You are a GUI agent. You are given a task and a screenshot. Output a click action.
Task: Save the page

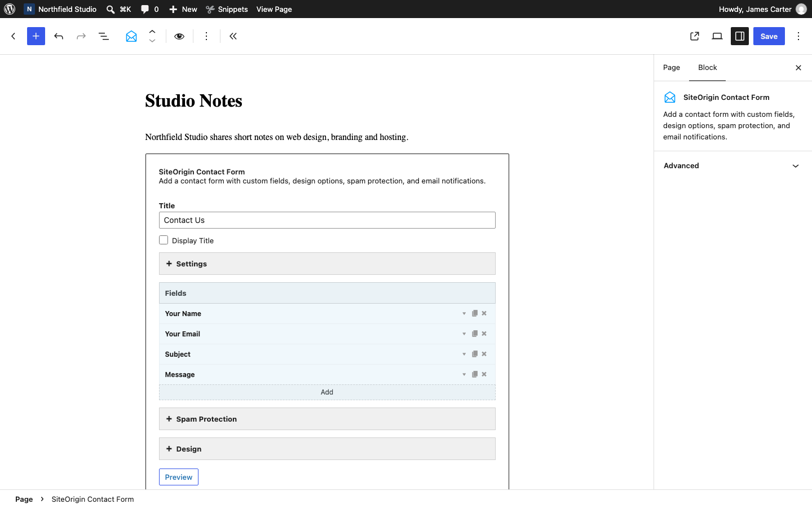coord(769,36)
